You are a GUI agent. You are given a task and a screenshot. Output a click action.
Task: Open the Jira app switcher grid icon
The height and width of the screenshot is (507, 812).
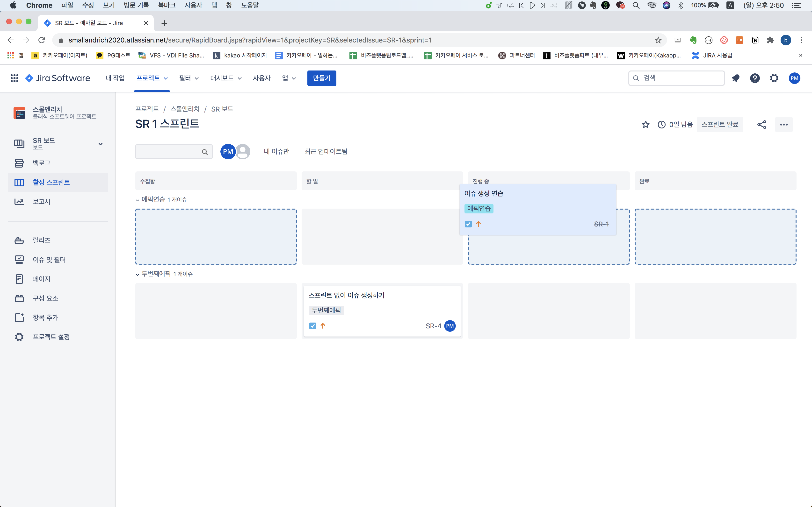pyautogui.click(x=14, y=78)
